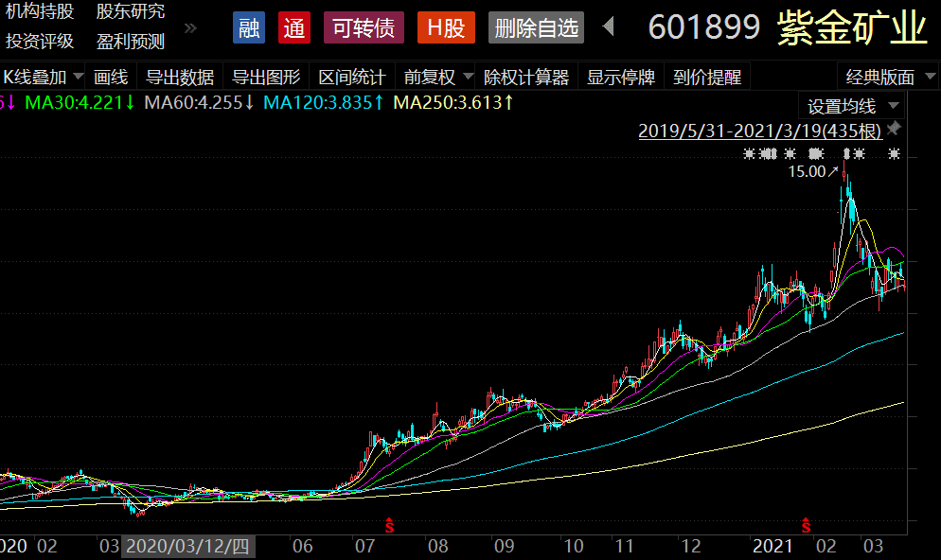The height and width of the screenshot is (560, 941).
Task: Open the 设置均线 moving average dropdown
Action: 852,106
